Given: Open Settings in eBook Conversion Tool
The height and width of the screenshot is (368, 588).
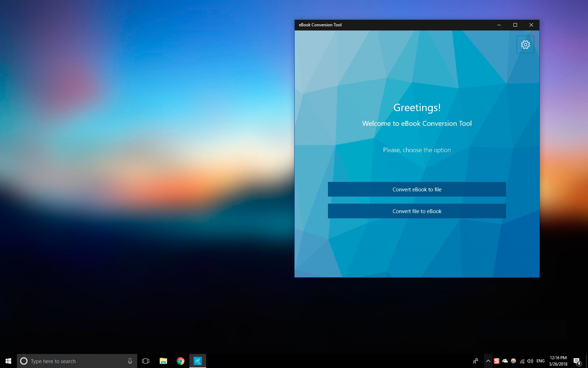Looking at the screenshot, I should pyautogui.click(x=525, y=45).
